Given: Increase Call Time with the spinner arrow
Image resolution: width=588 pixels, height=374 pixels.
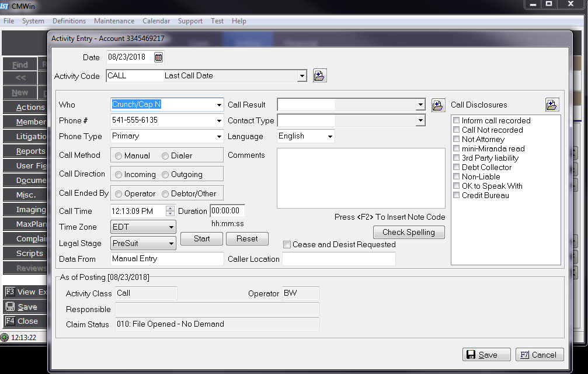Looking at the screenshot, I should pyautogui.click(x=170, y=209).
